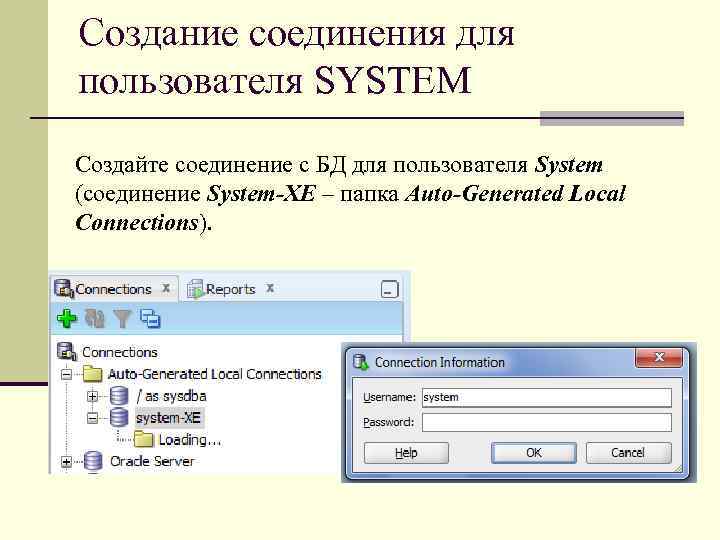
Task: Select the Connections root node
Action: pyautogui.click(x=119, y=352)
